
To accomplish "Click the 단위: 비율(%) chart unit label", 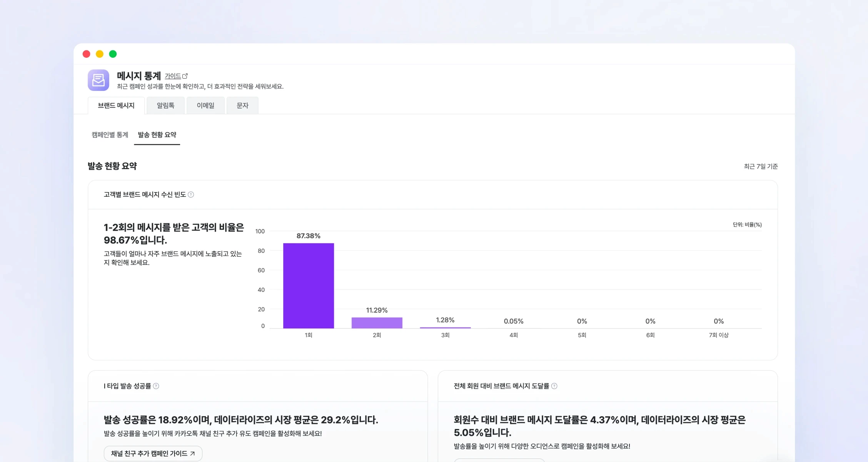I will click(747, 225).
